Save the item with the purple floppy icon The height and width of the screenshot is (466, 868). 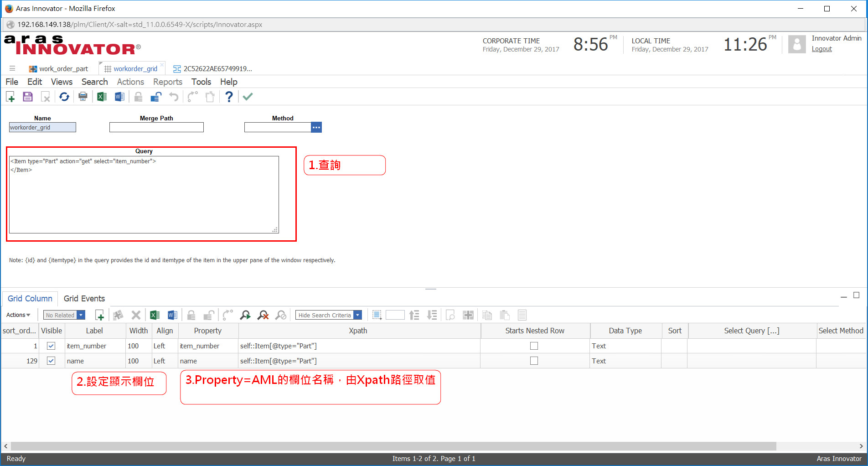click(x=28, y=97)
